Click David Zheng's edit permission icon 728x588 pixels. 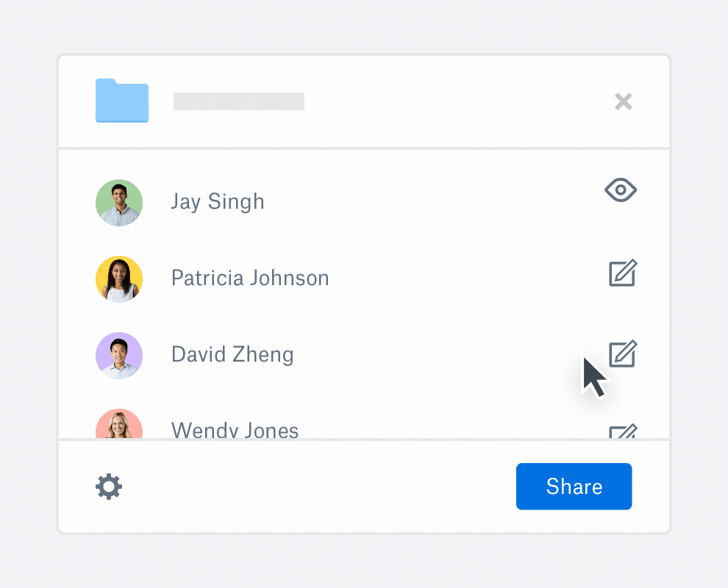point(624,354)
